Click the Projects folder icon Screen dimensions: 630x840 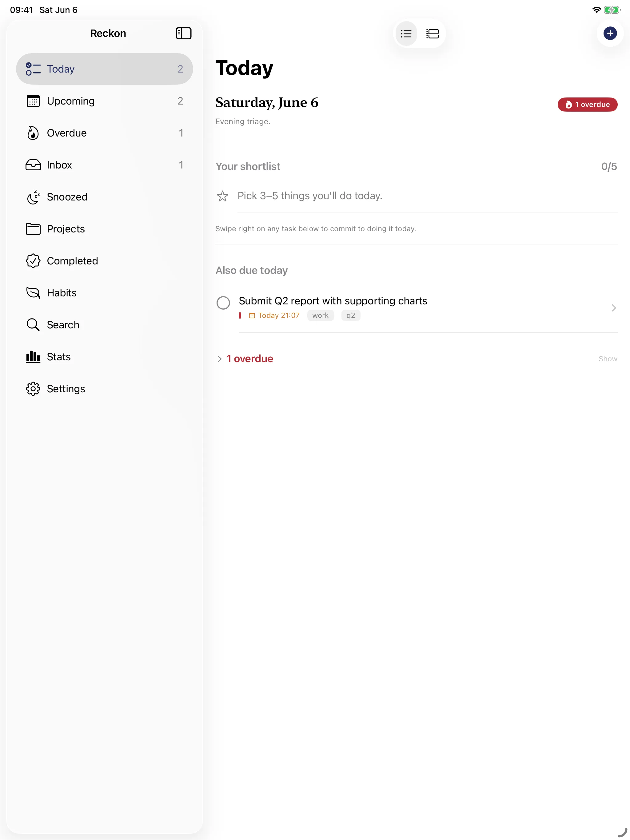click(x=33, y=229)
